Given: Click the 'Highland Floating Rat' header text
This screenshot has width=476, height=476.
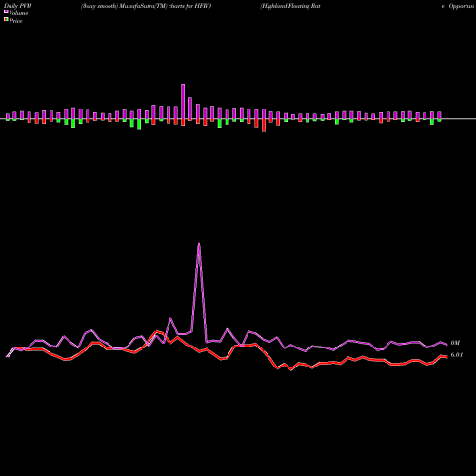Looking at the screenshot, I should [x=290, y=6].
